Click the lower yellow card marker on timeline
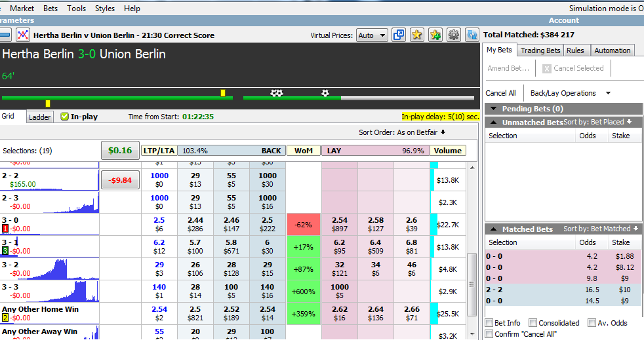Image resolution: width=644 pixels, height=340 pixels. coord(48,104)
